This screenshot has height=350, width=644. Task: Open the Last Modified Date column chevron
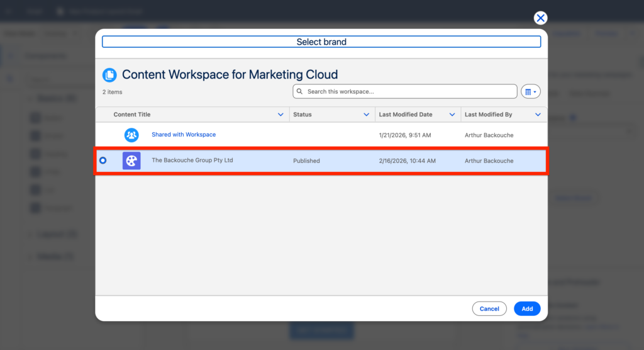(452, 115)
